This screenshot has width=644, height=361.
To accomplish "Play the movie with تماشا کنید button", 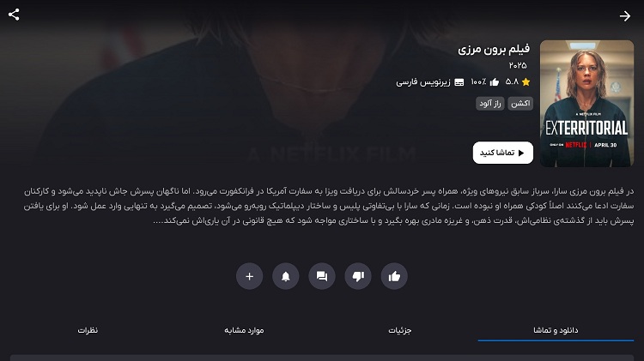I will coord(502,153).
